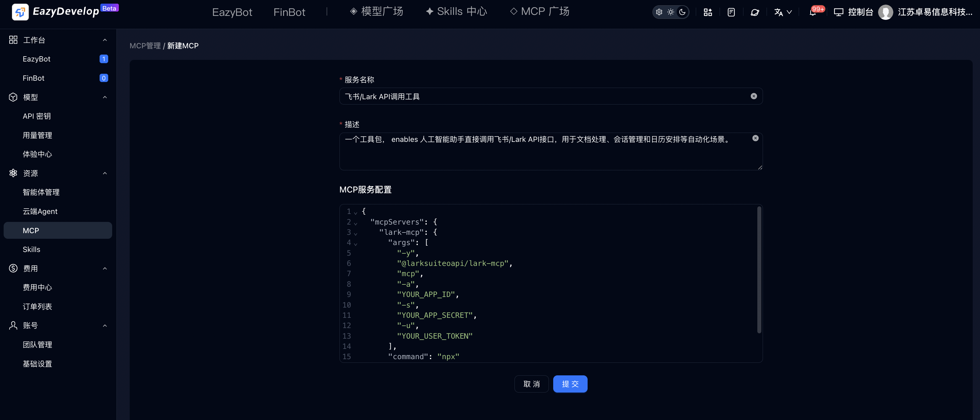980x420 pixels.
Task: Open 云端Agent page
Action: click(40, 211)
